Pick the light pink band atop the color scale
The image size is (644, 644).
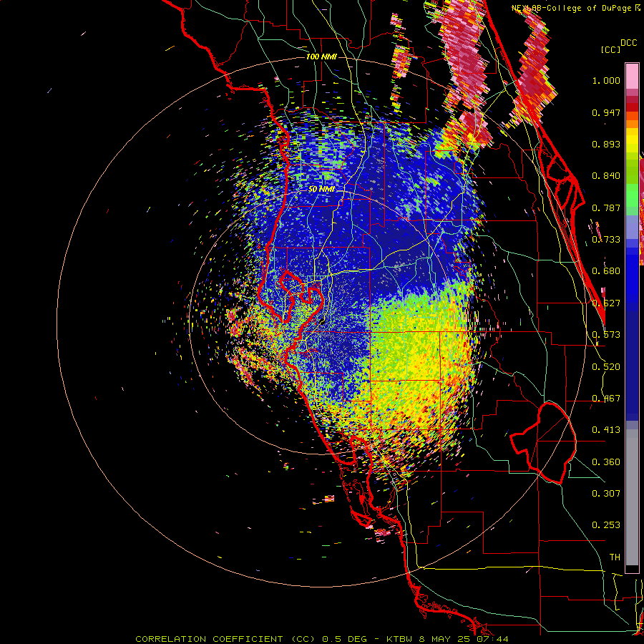632,77
